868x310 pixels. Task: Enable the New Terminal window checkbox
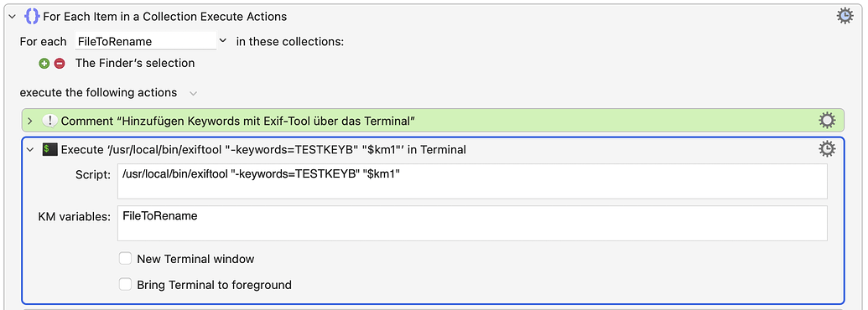[126, 258]
